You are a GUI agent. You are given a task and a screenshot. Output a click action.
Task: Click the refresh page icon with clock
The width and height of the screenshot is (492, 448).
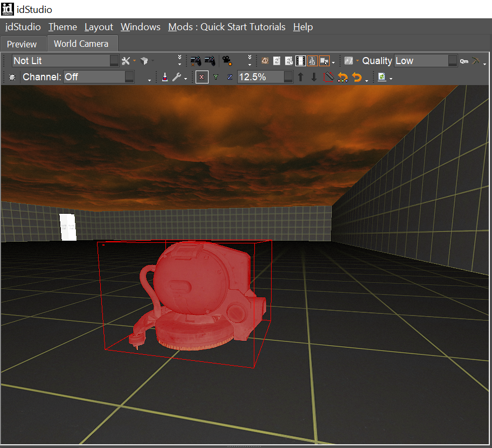289,61
